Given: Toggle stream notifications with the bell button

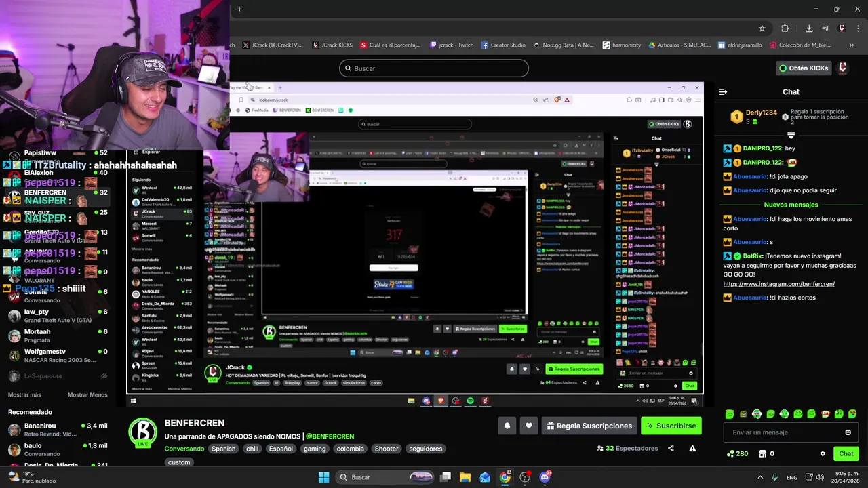Looking at the screenshot, I should point(507,426).
